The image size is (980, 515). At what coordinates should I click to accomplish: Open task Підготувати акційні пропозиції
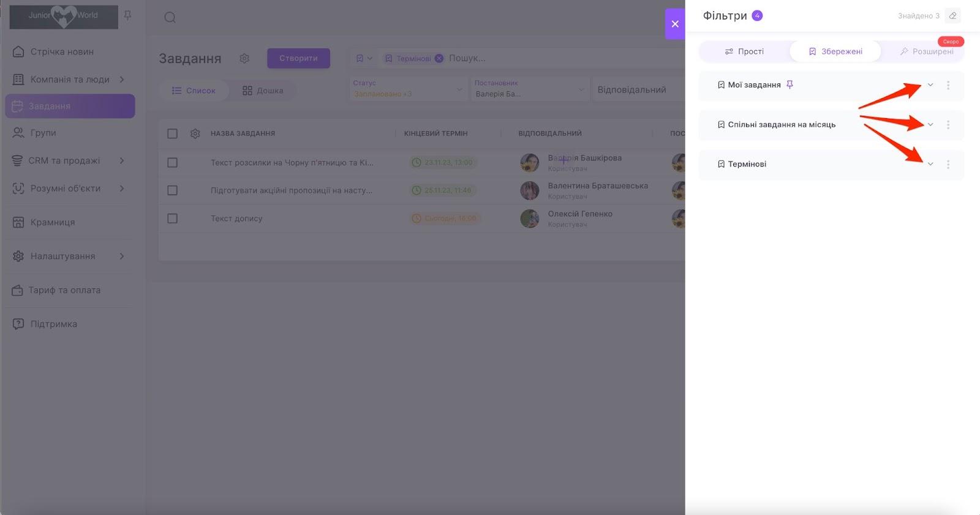pos(292,190)
